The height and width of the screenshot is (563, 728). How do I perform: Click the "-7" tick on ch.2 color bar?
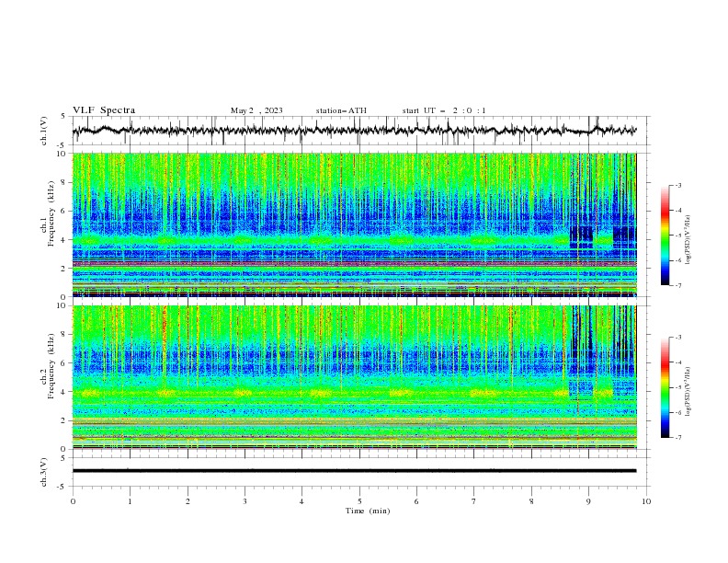pyautogui.click(x=677, y=438)
